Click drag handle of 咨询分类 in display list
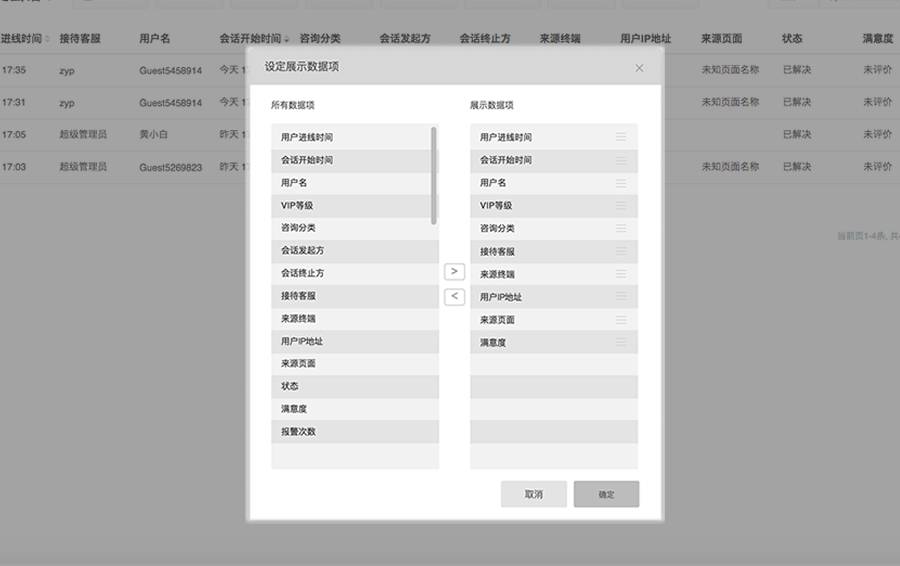Image resolution: width=900 pixels, height=566 pixels. click(x=620, y=228)
